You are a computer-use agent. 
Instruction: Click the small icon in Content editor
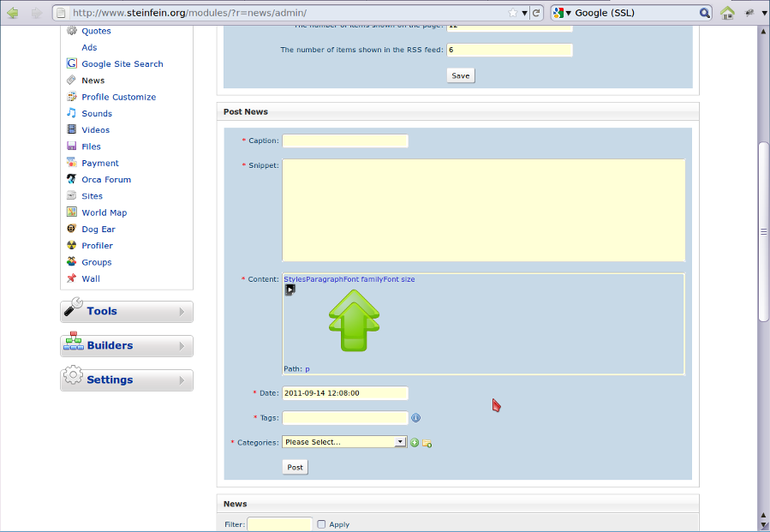pos(289,290)
